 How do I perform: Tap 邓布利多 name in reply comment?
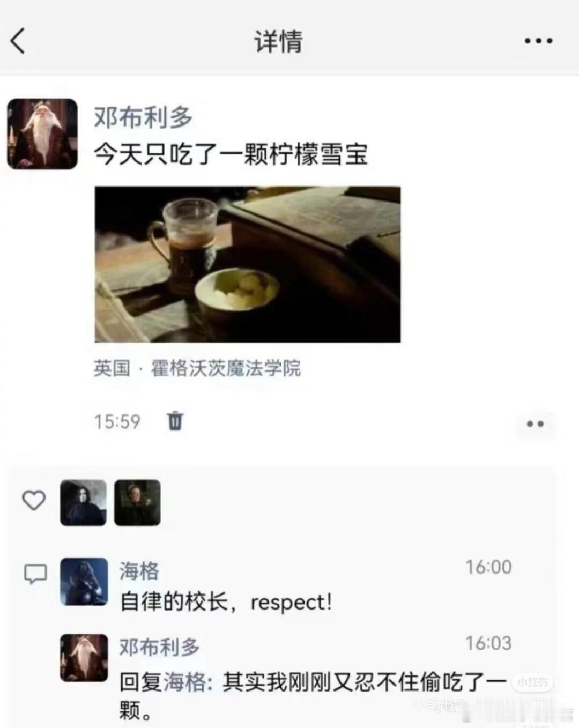tap(159, 647)
